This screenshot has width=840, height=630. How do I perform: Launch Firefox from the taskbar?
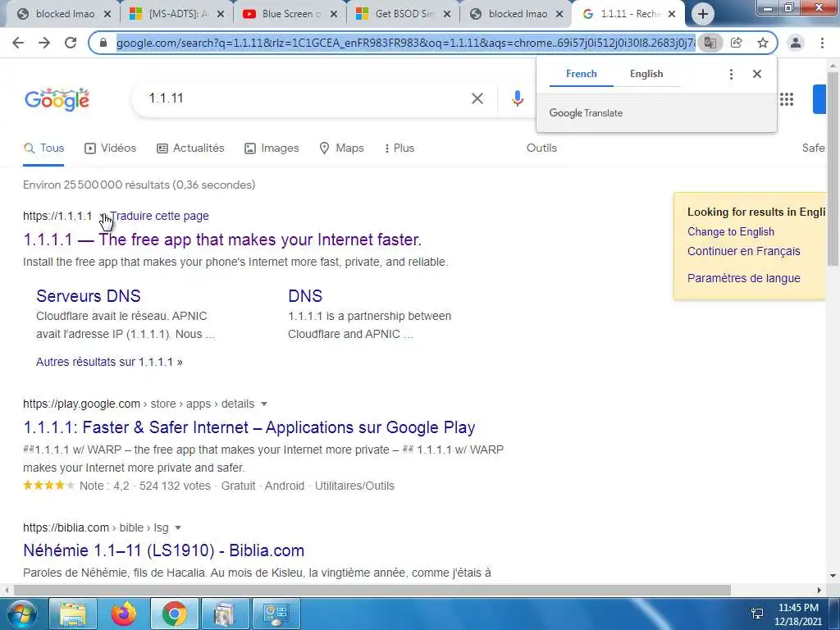(123, 614)
